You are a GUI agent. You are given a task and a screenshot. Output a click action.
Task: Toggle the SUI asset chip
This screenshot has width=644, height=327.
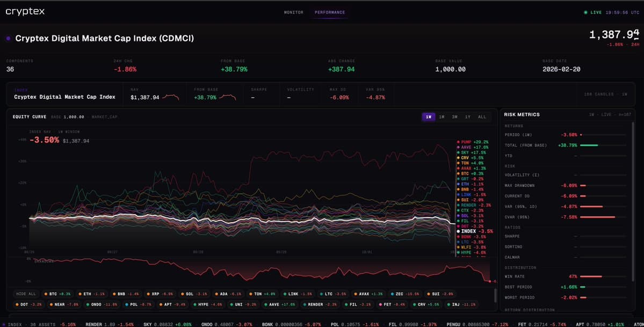coord(439,294)
